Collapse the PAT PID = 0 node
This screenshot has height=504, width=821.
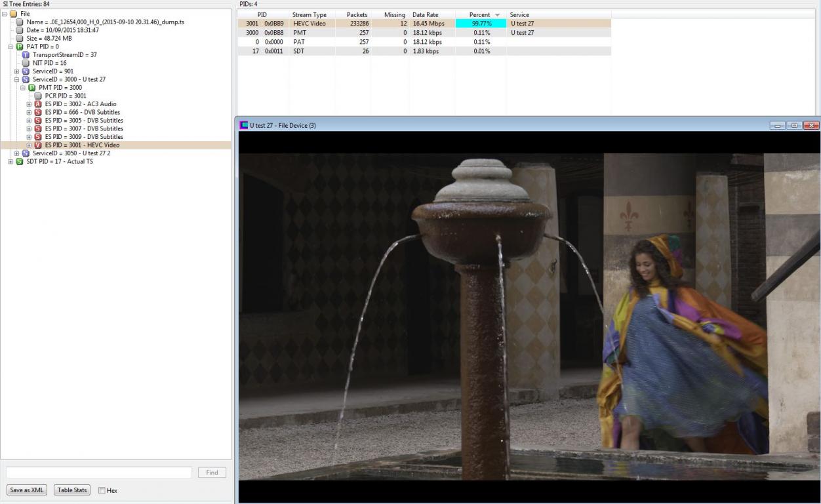point(10,47)
